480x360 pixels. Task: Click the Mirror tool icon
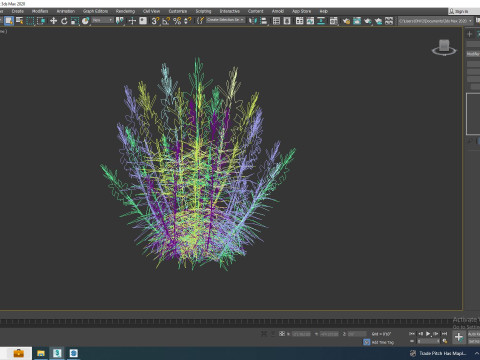[x=253, y=21]
